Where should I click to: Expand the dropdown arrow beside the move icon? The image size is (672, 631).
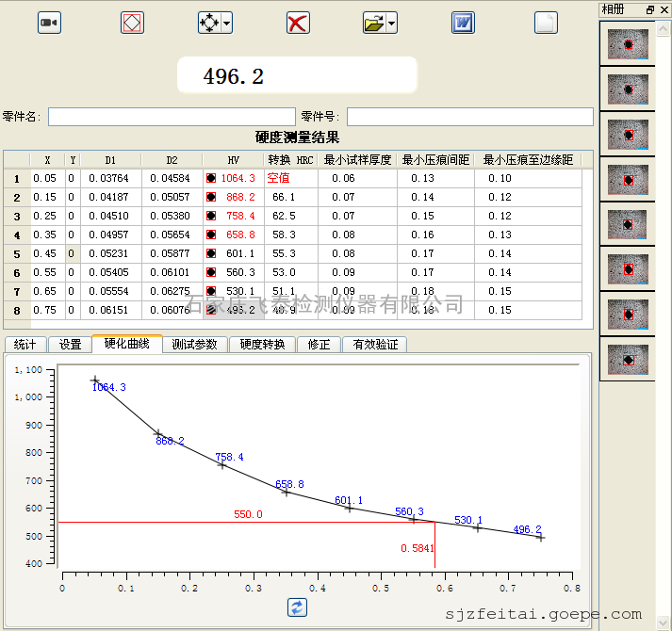point(227,23)
